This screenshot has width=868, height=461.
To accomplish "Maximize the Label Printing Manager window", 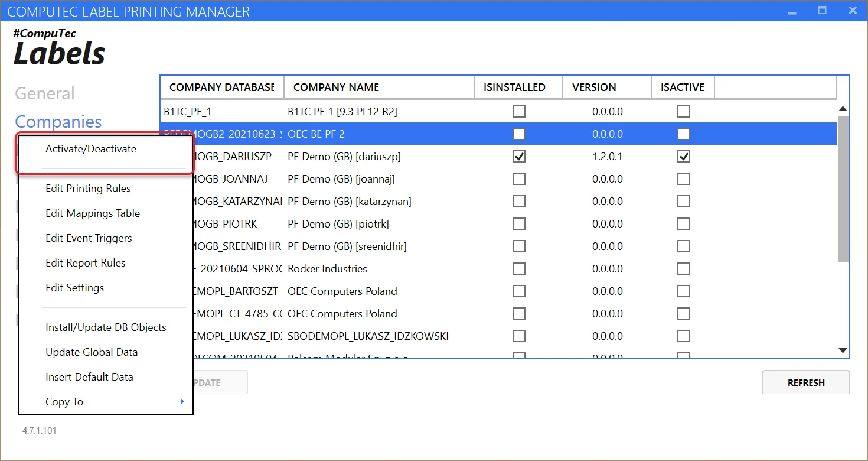I will click(822, 11).
